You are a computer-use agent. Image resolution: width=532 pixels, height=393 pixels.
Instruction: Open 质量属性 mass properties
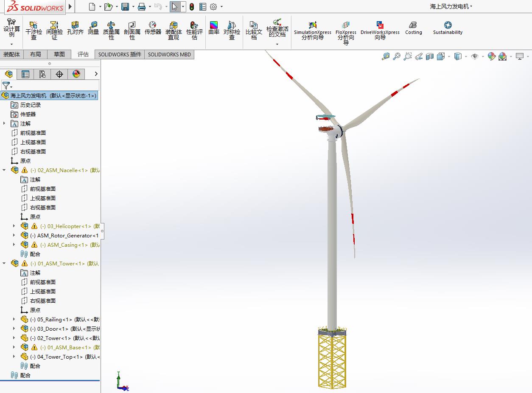click(111, 31)
